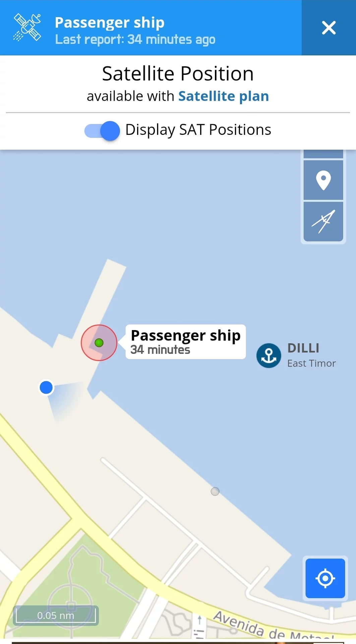
Task: Tap the satellite icon in header
Action: pos(27,27)
